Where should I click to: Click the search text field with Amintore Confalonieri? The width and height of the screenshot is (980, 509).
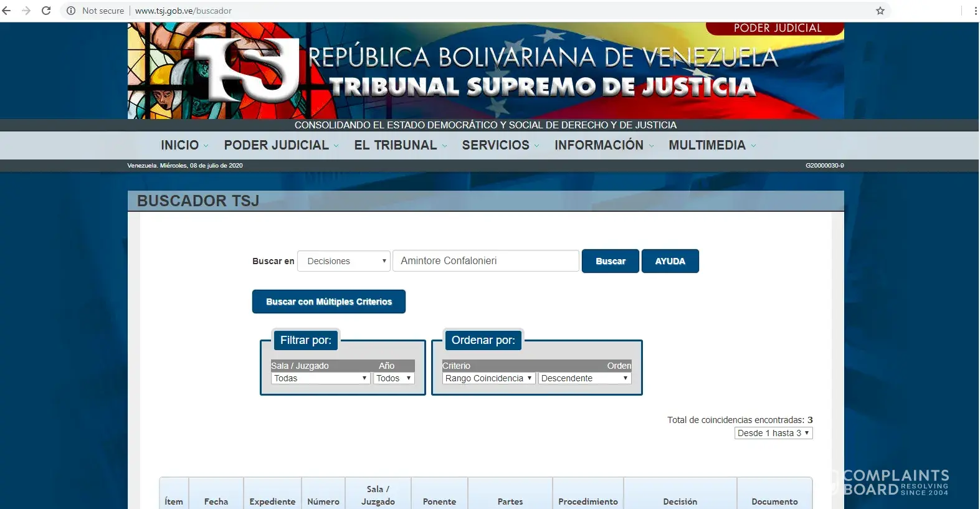click(x=486, y=261)
